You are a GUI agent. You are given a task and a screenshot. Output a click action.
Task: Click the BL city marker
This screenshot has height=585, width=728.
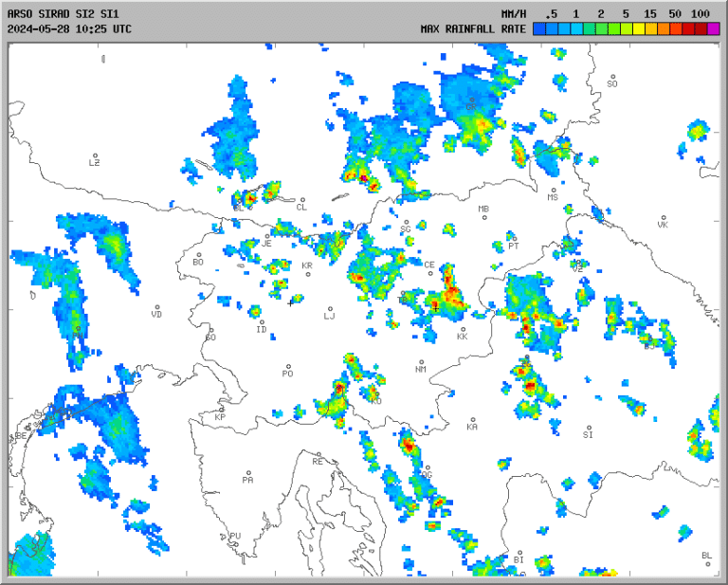706,562
